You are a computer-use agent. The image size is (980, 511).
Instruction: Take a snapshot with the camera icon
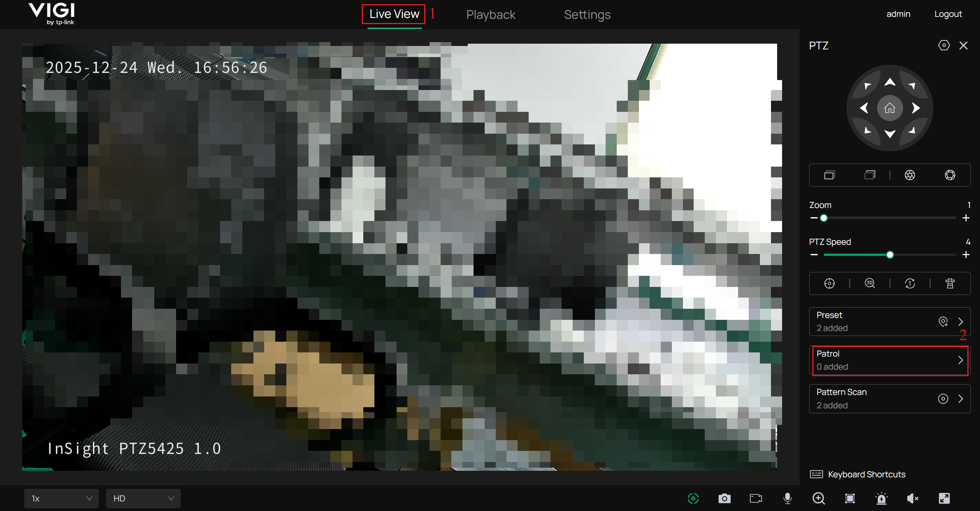click(x=724, y=498)
